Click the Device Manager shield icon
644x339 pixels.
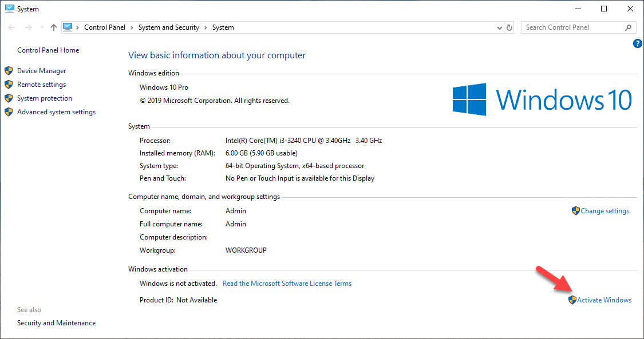pyautogui.click(x=8, y=70)
